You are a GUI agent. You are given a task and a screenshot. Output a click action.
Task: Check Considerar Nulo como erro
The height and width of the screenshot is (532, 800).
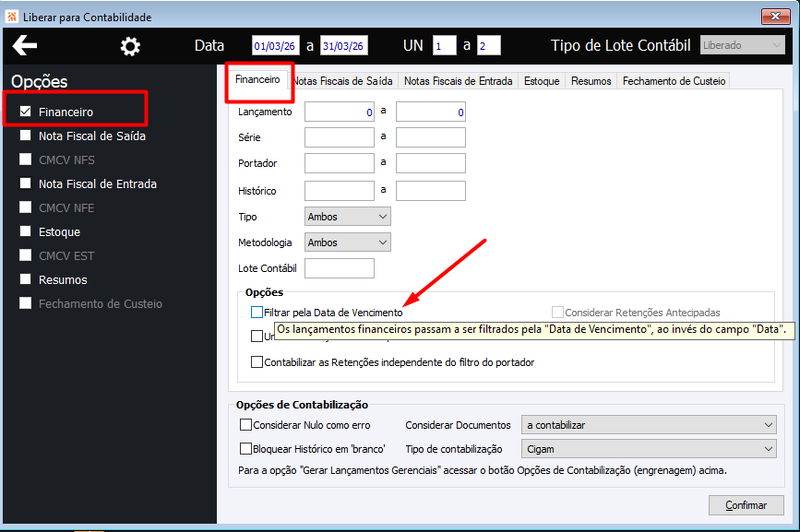coord(246,424)
